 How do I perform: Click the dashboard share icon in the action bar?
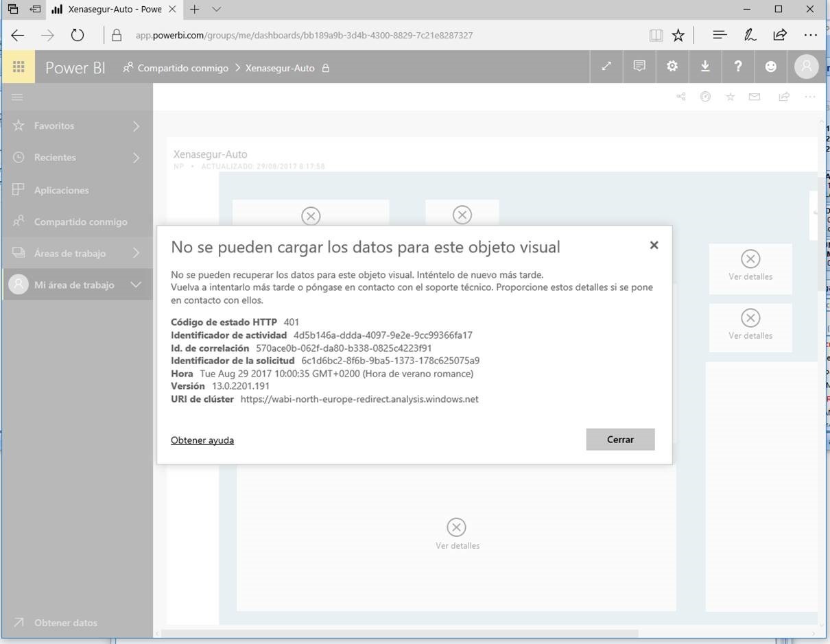[681, 97]
